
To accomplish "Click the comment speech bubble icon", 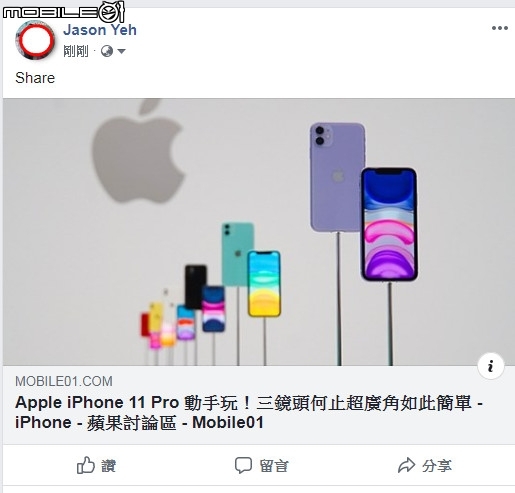I will tap(243, 465).
